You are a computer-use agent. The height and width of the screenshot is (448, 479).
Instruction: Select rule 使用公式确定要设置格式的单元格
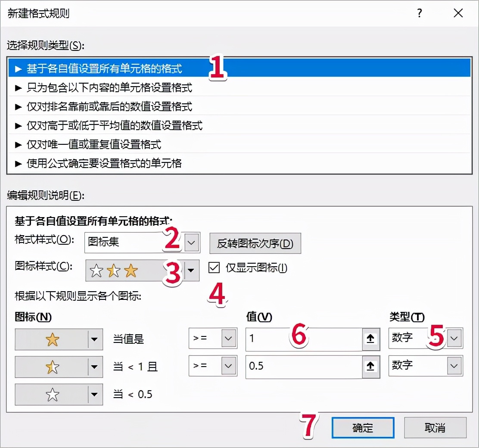coord(239,163)
